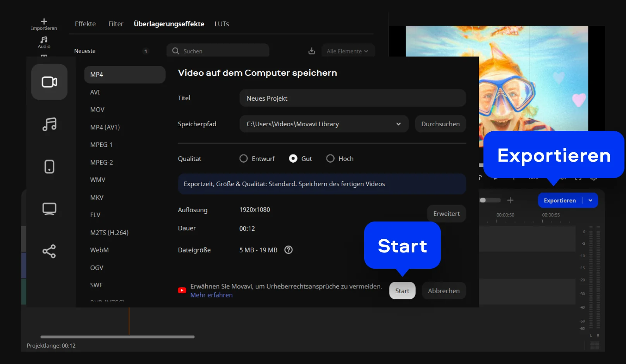This screenshot has width=626, height=364.
Task: Open the audio export category icon
Action: pyautogui.click(x=49, y=124)
